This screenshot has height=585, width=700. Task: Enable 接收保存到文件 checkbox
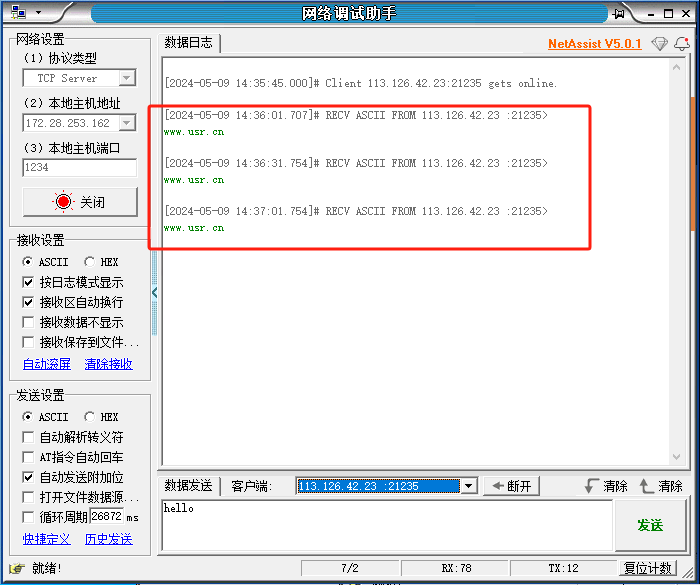pos(28,343)
